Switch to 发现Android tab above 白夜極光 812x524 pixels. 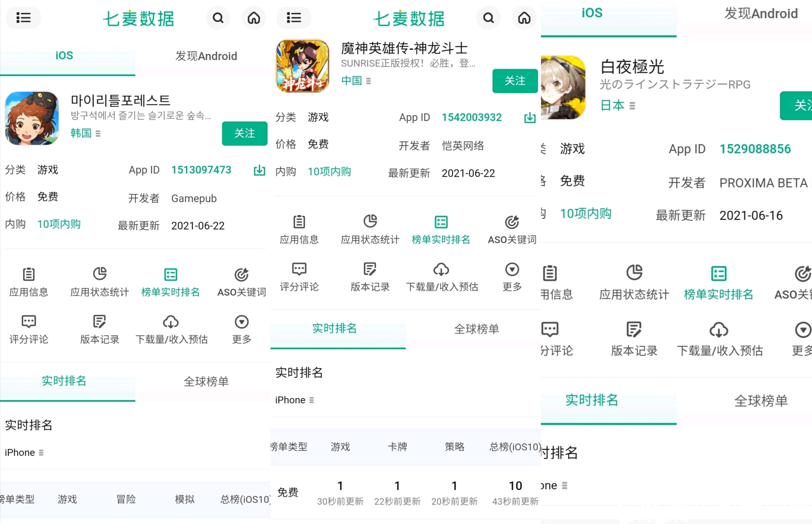pyautogui.click(x=761, y=14)
